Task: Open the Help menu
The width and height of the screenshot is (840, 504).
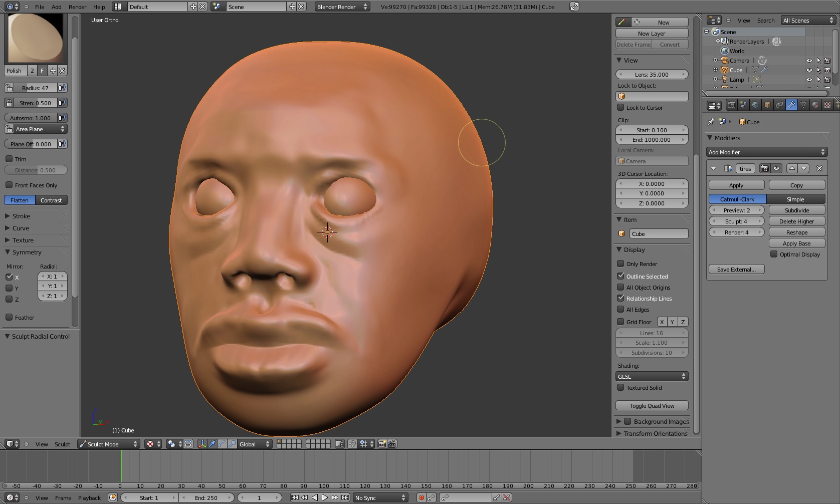Action: point(99,7)
